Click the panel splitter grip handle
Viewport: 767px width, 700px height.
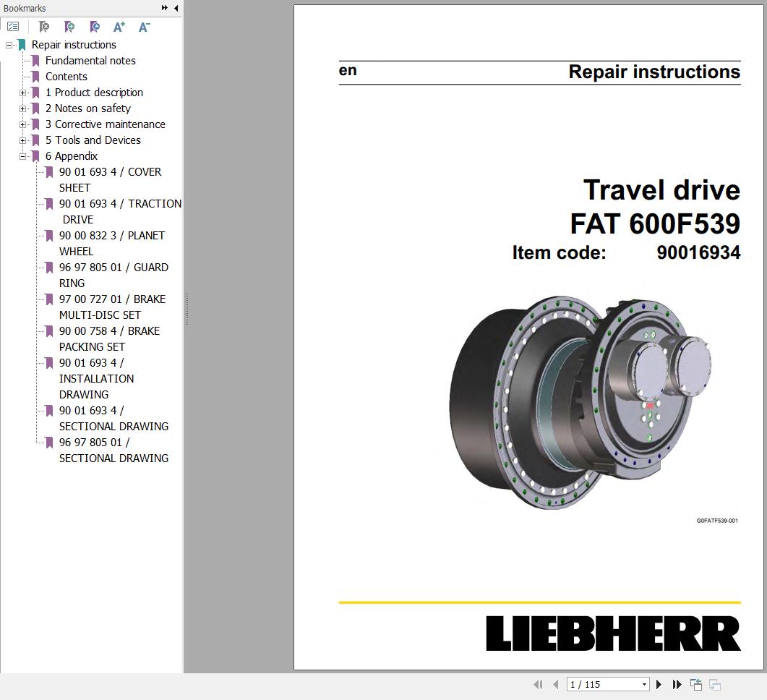[187, 310]
